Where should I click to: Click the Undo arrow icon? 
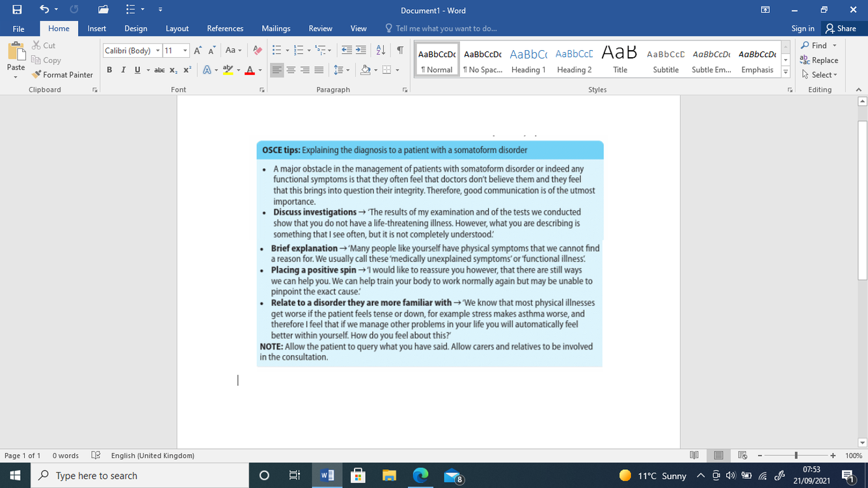44,10
